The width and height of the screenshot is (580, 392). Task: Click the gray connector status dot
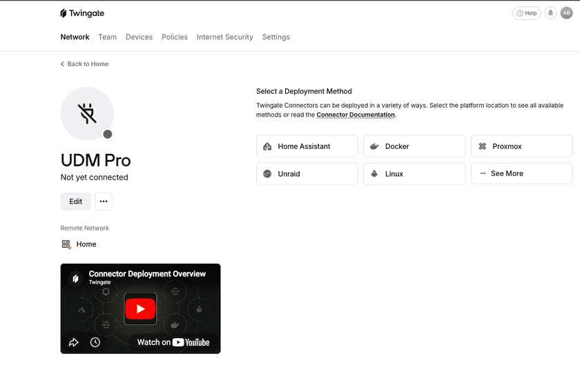tap(108, 135)
